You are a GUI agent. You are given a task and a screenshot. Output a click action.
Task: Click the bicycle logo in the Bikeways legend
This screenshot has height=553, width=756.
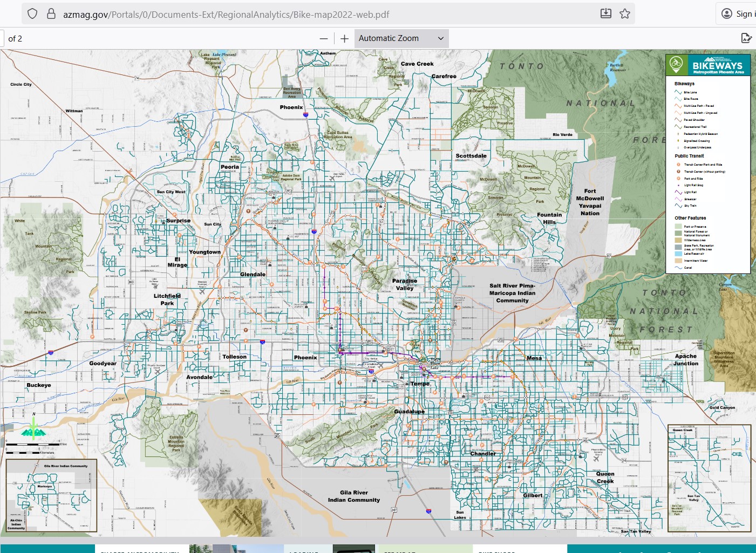coord(676,65)
